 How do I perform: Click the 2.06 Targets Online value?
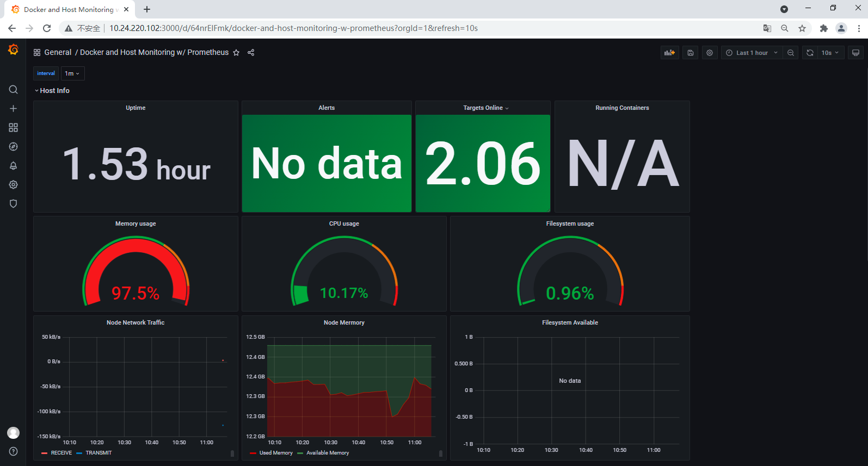tap(483, 163)
